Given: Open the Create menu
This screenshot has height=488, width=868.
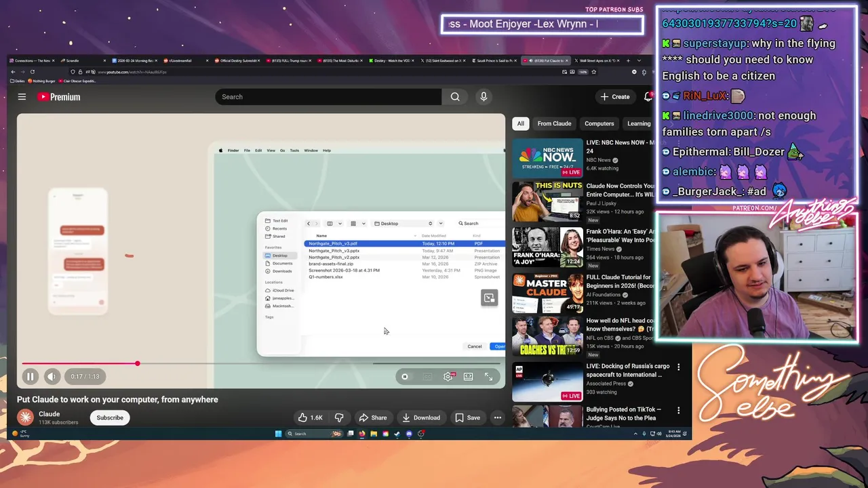Looking at the screenshot, I should (615, 97).
